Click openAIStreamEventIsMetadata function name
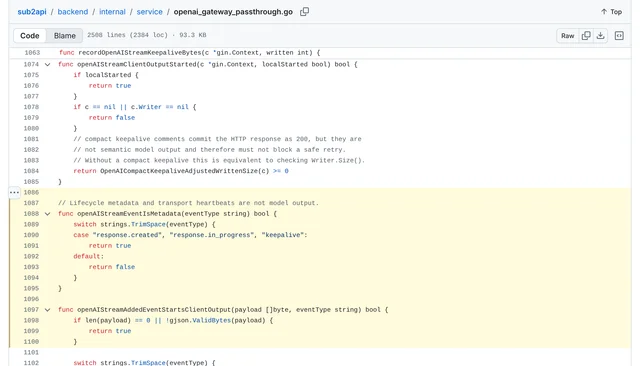The height and width of the screenshot is (366, 640). coord(129,214)
